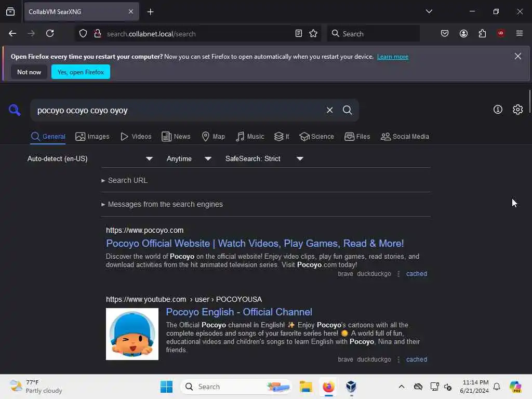Bookmark this page with star icon
The width and height of the screenshot is (532, 399).
313,34
